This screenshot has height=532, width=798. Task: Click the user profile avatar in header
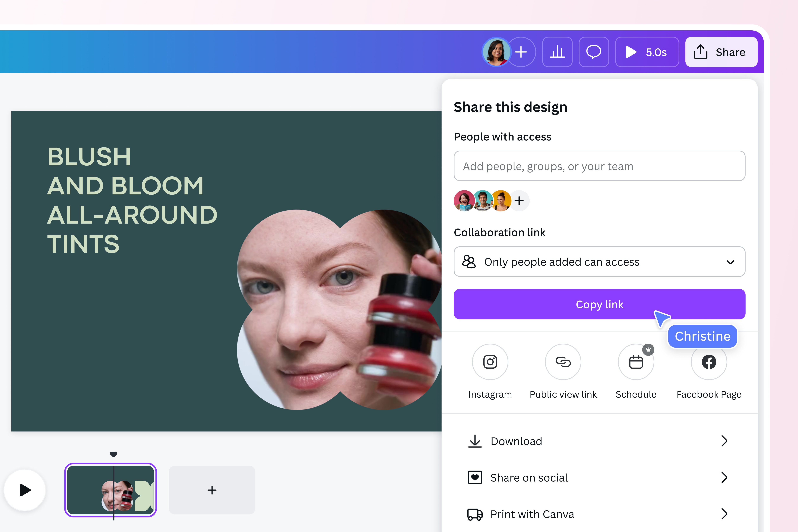tap(496, 52)
